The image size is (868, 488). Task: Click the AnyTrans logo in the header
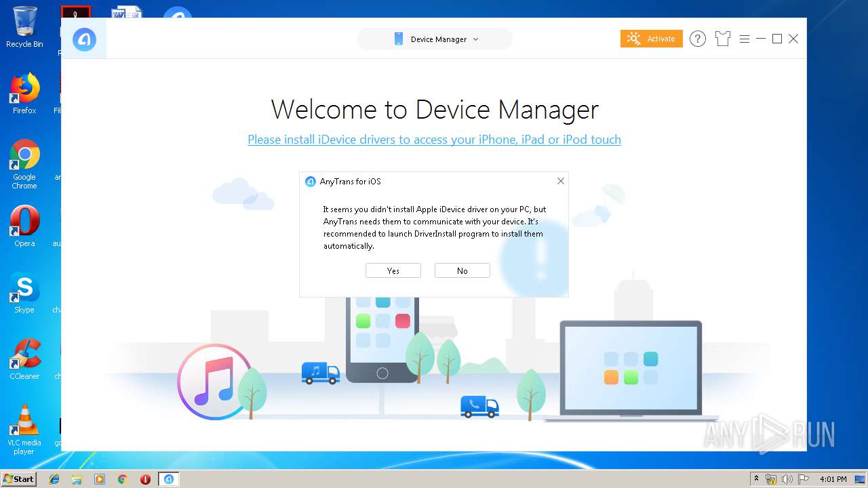pos(85,39)
